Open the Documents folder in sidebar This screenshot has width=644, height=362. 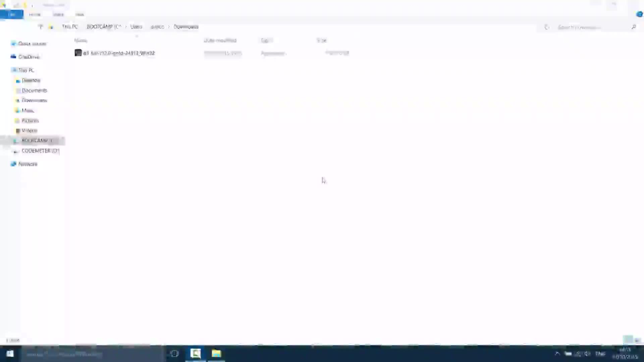(x=34, y=90)
